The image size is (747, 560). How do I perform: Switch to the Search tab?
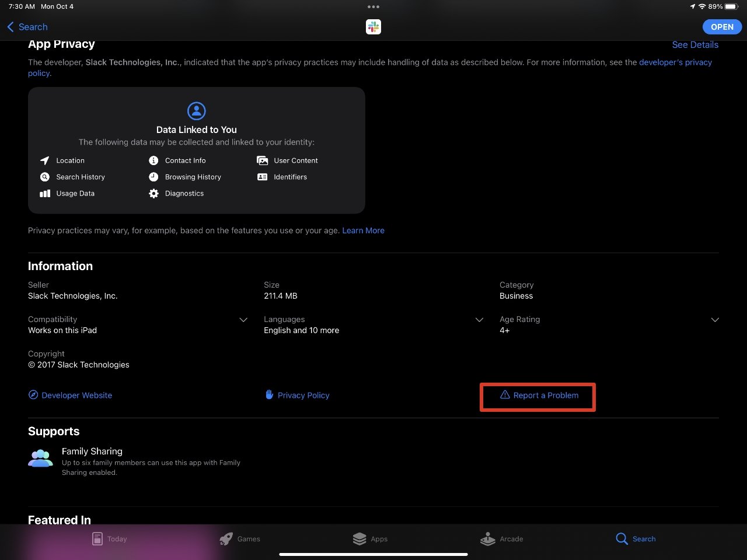point(636,539)
